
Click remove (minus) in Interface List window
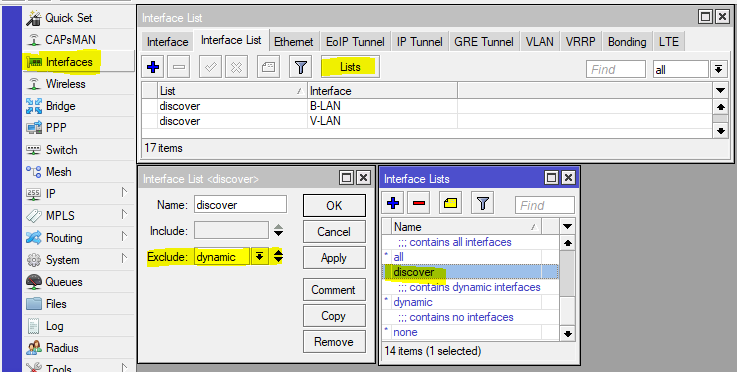pos(179,67)
